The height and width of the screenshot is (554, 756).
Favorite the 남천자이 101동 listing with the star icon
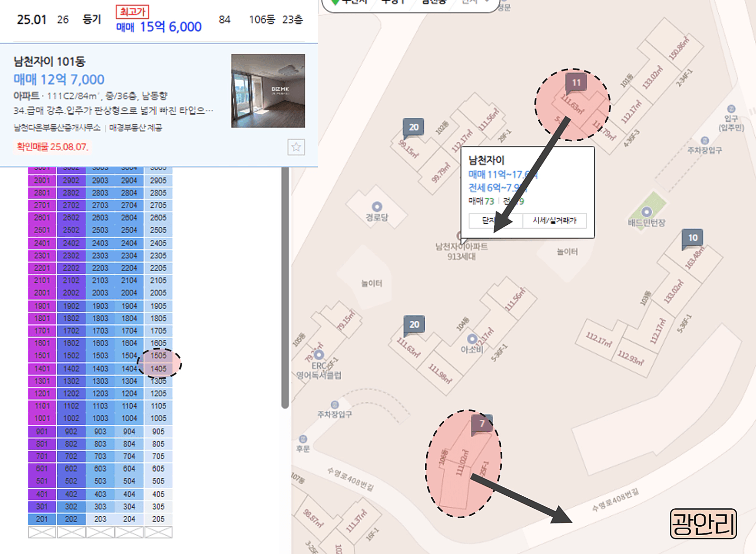coord(296,147)
